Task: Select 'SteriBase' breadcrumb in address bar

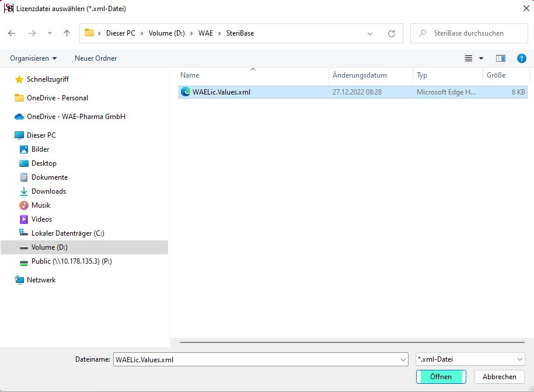Action: click(240, 33)
